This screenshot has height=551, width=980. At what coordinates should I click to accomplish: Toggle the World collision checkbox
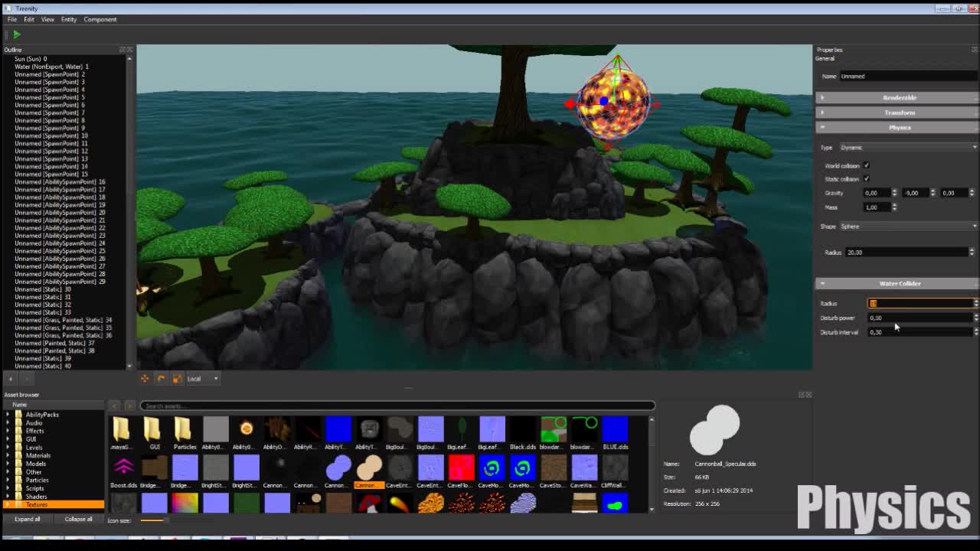click(867, 165)
